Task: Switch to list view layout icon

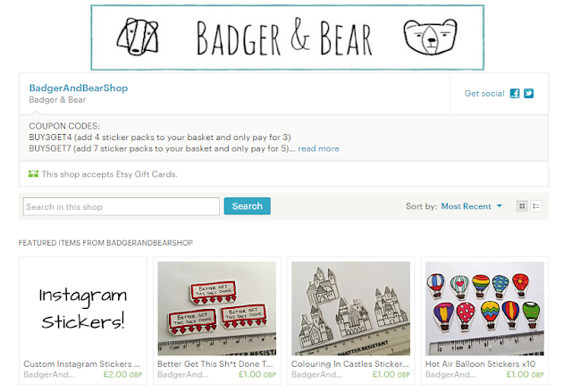Action: pos(536,206)
